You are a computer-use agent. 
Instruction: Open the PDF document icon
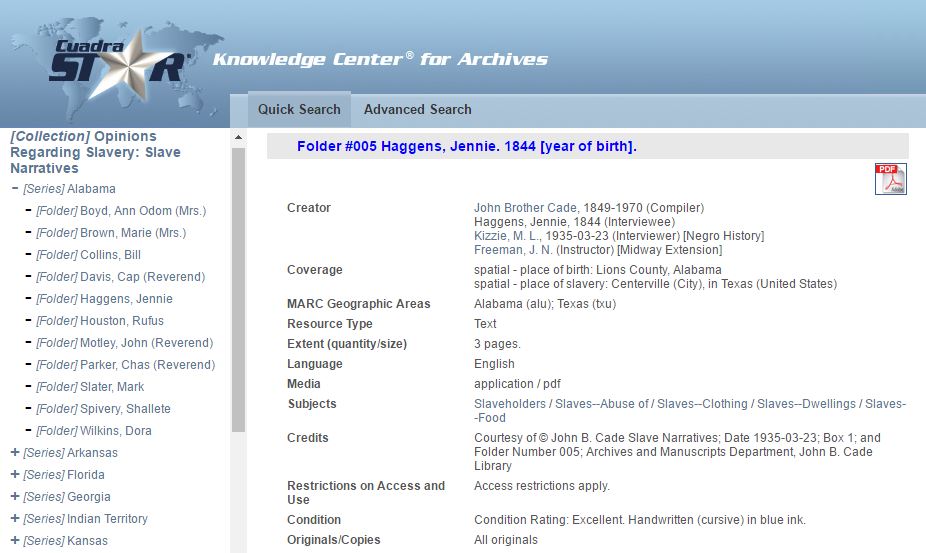891,178
